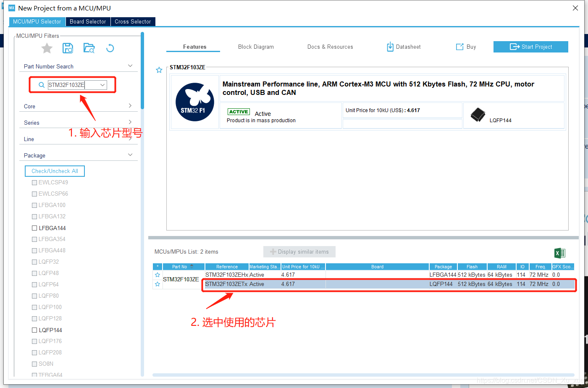Screen dimensions: 588x388
Task: Toggle the EWLCSP66 package checkbox
Action: [34, 194]
